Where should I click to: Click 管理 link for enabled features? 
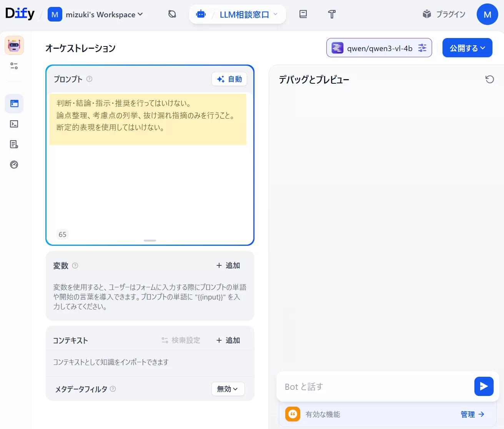point(472,414)
